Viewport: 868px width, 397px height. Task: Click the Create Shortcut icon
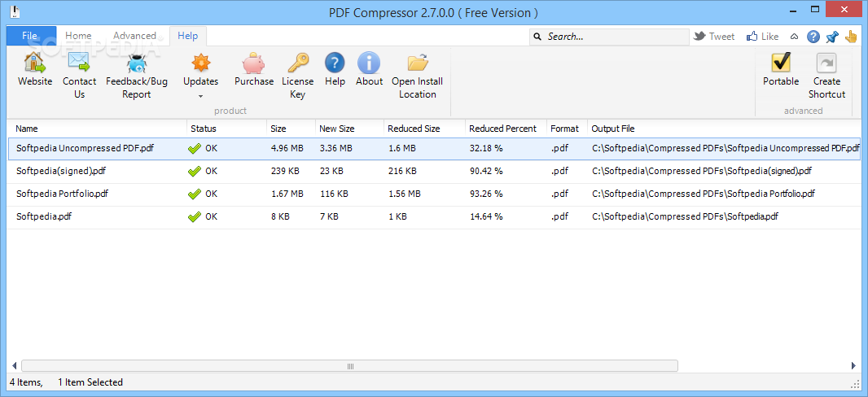(826, 63)
